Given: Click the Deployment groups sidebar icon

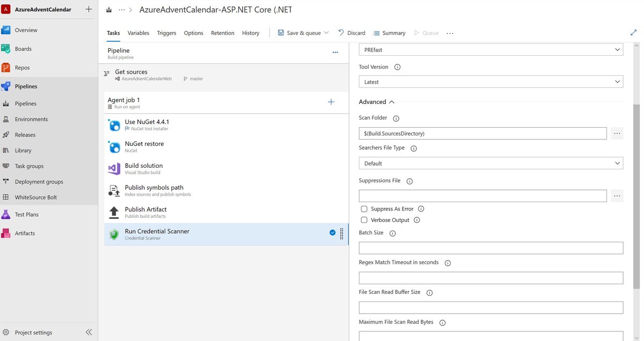Looking at the screenshot, I should pyautogui.click(x=6, y=181).
